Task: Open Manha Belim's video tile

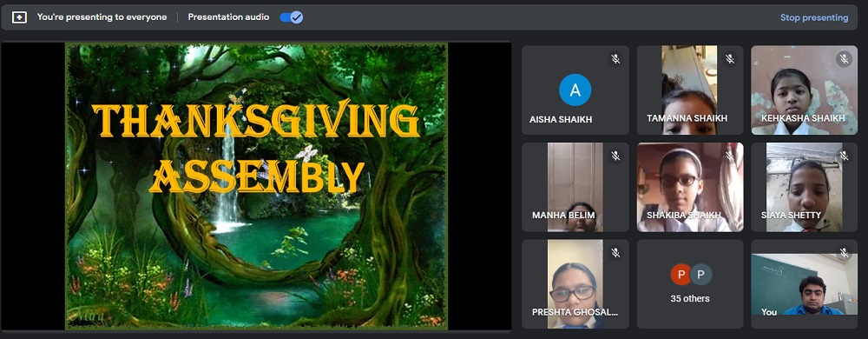Action: pos(575,187)
